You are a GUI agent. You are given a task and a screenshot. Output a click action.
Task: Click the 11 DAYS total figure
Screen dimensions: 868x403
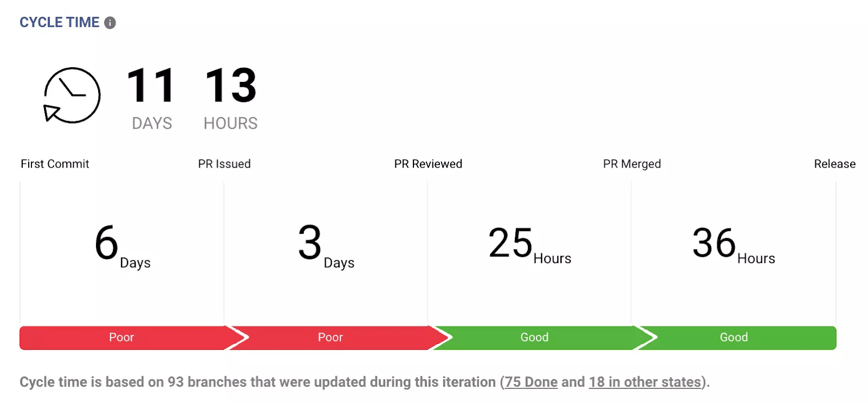(151, 98)
